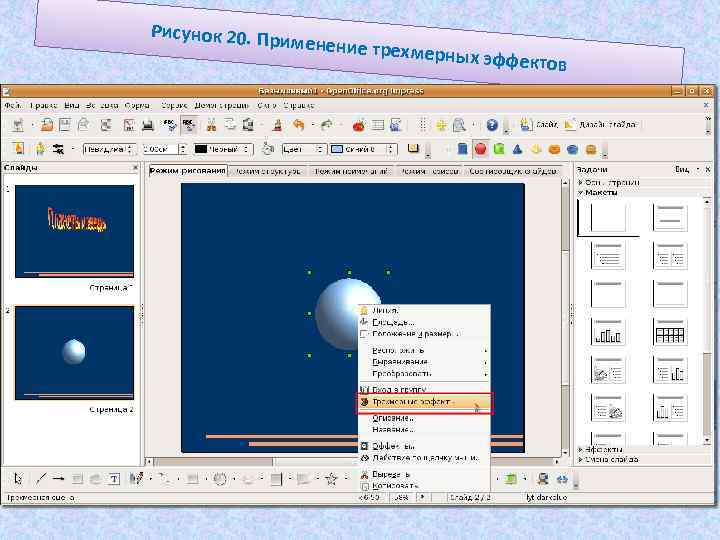
Task: Click the Undo arrow icon
Action: (x=298, y=125)
